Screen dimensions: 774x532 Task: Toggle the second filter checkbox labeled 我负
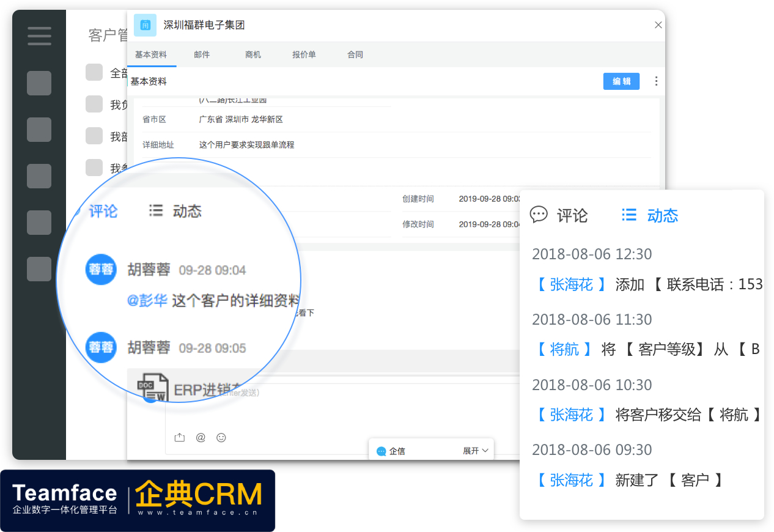click(x=94, y=104)
